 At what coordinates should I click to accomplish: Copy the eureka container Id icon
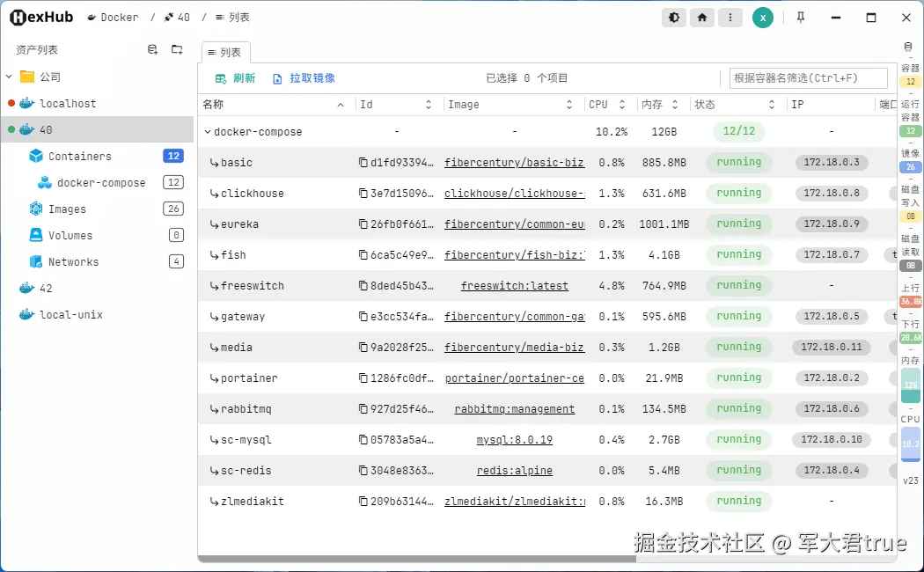(363, 224)
